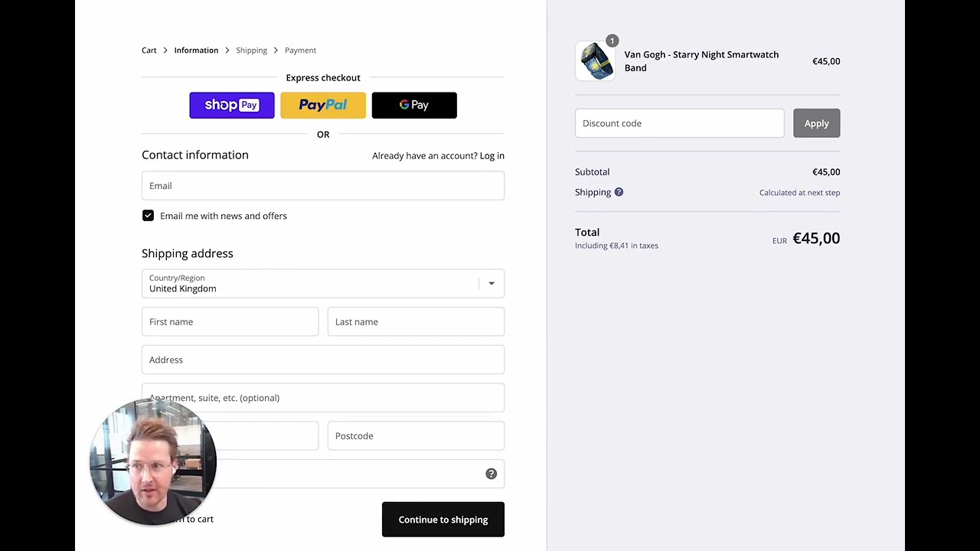The image size is (980, 551).
Task: Open the Country/Region dropdown
Action: pos(322,283)
